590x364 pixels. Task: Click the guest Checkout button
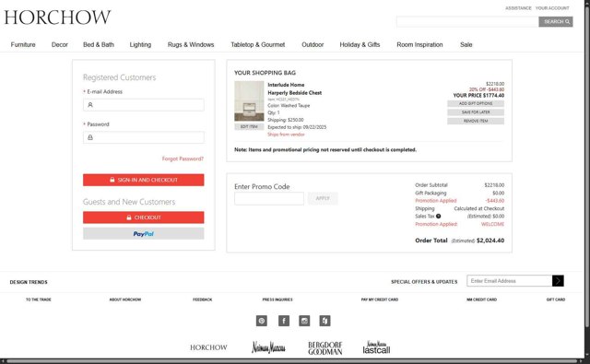(x=144, y=217)
